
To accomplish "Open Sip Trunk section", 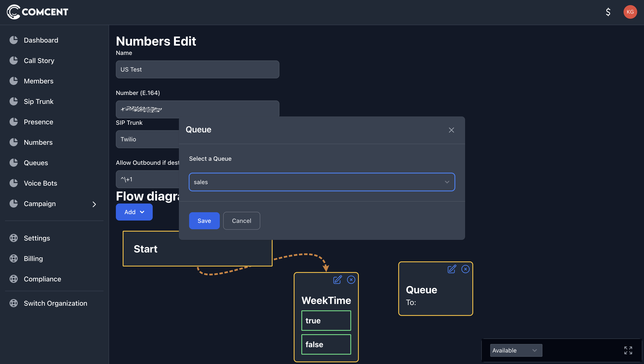I will coord(39,102).
